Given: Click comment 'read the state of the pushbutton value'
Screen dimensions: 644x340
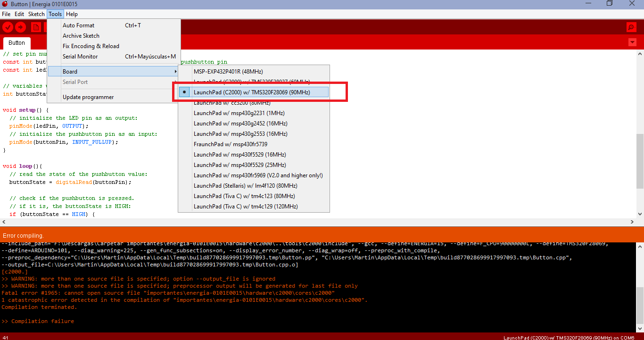Looking at the screenshot, I should 78,174.
